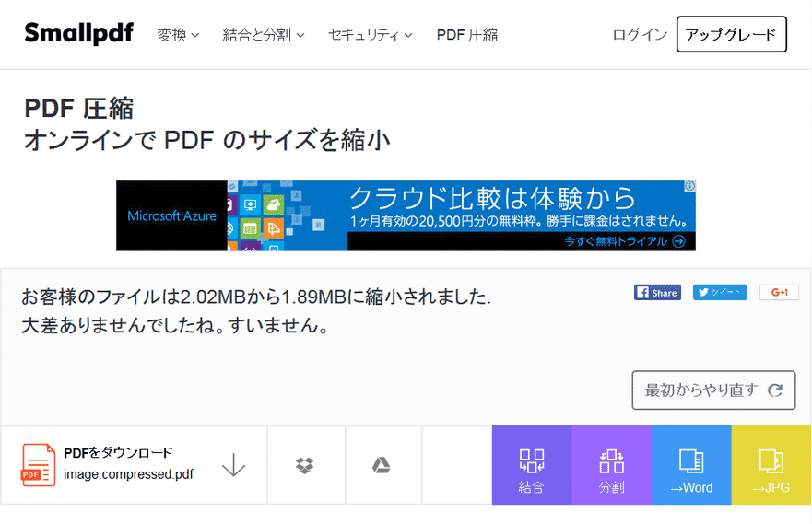The height and width of the screenshot is (524, 812).
Task: Open the 結合 merge tool
Action: click(x=532, y=465)
